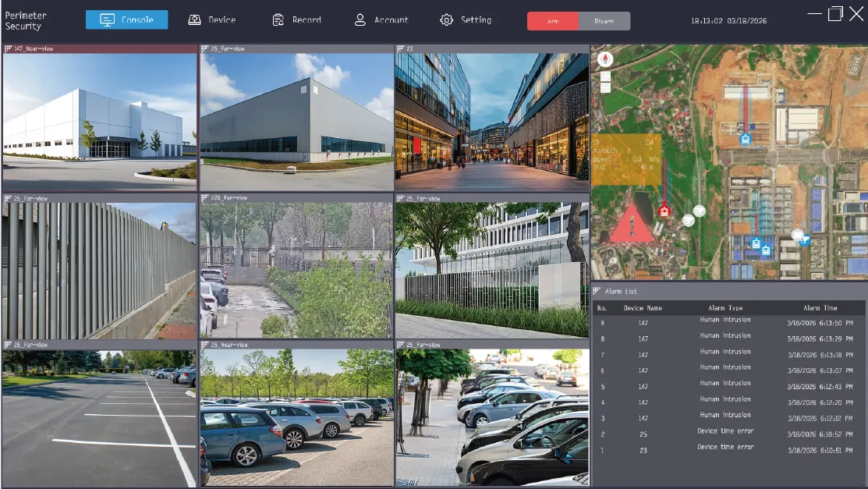The height and width of the screenshot is (489, 868).
Task: Click the Alarm Time column header
Action: click(x=820, y=308)
